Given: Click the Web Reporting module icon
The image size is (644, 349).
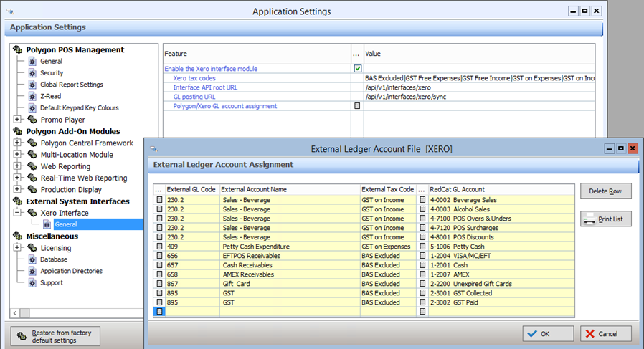Looking at the screenshot, I should 32,166.
